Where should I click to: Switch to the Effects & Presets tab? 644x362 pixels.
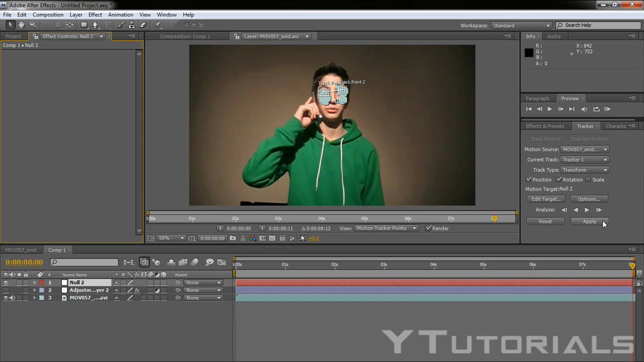545,126
